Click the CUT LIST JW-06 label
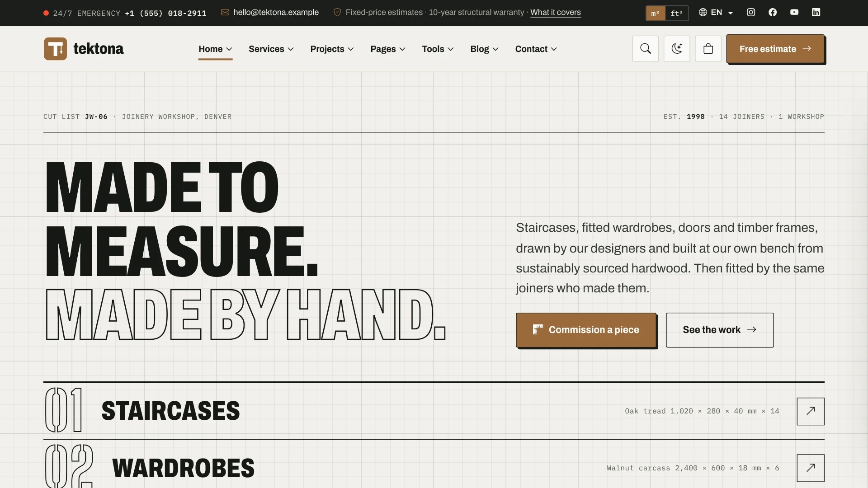Screen dimensions: 868x488 coord(75,117)
